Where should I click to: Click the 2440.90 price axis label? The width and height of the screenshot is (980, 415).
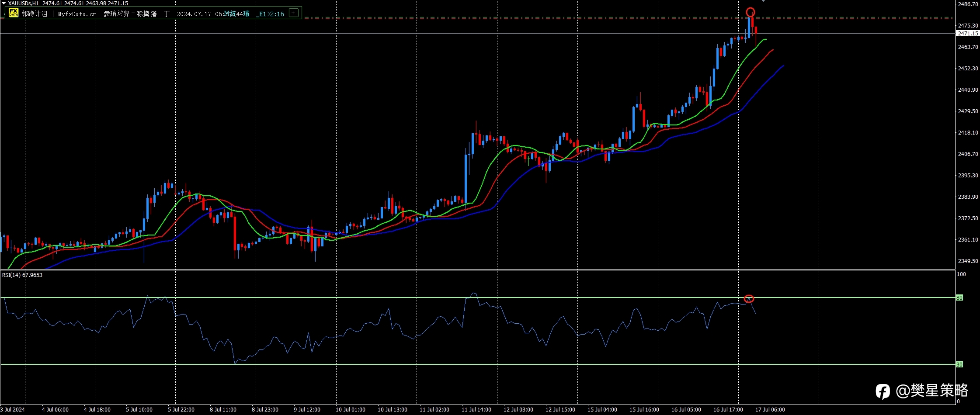(x=968, y=90)
